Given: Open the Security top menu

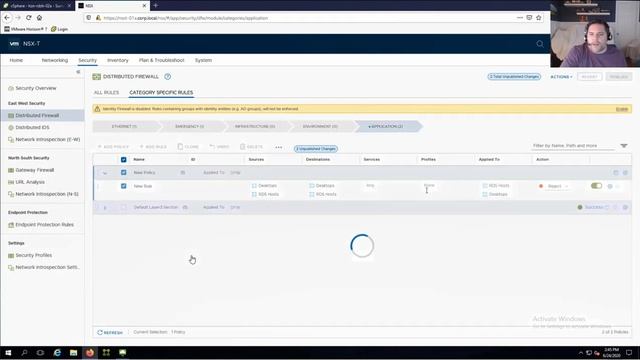Looking at the screenshot, I should click(x=87, y=60).
